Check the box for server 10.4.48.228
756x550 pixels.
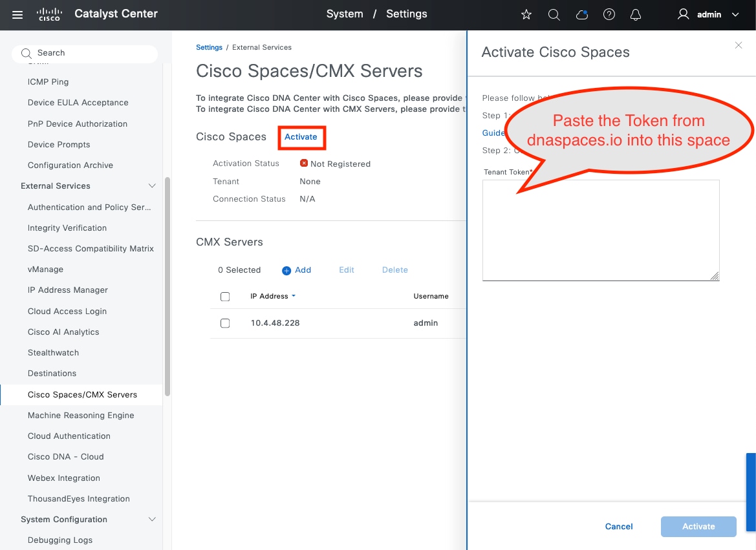224,323
